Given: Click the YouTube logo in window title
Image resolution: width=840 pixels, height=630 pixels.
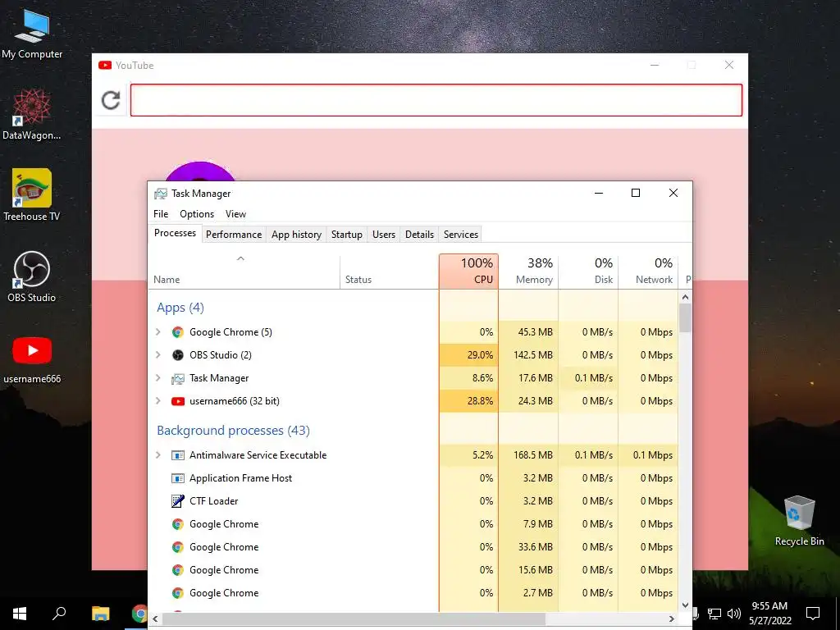Looking at the screenshot, I should tap(105, 66).
